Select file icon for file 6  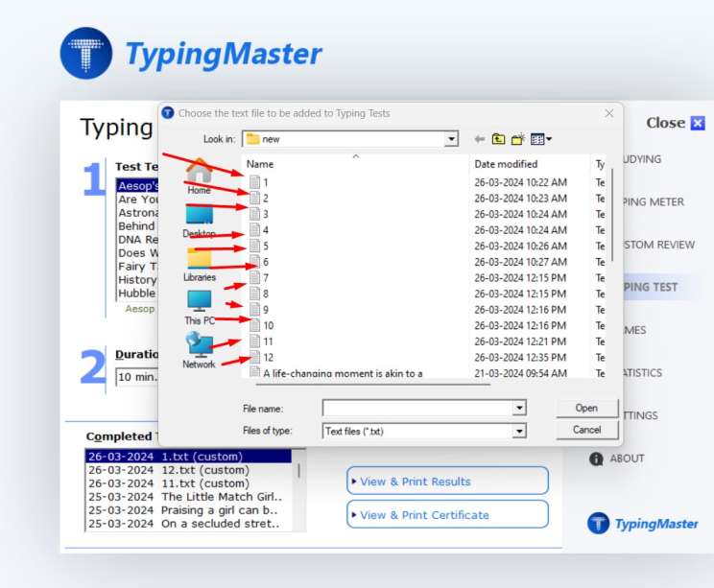[255, 262]
